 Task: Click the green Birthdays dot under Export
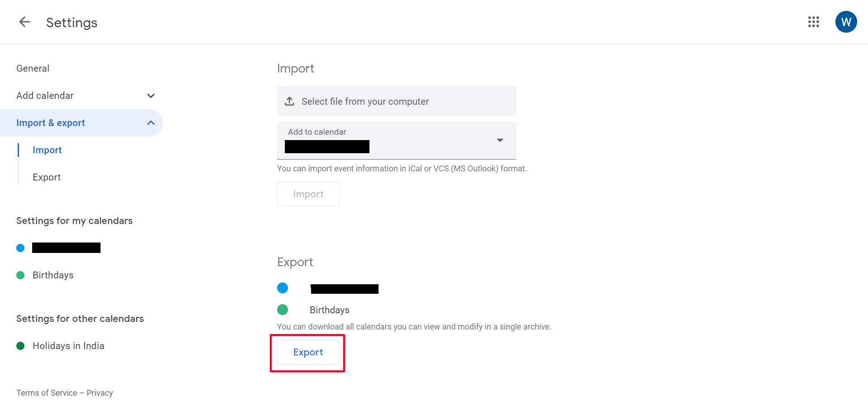click(283, 310)
